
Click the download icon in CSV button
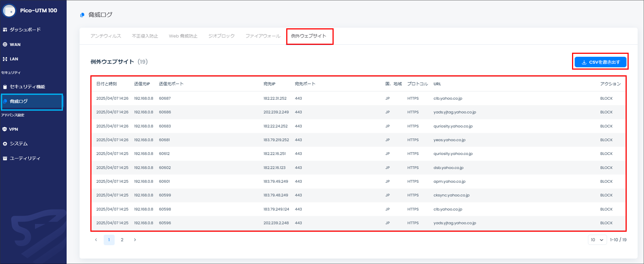coord(584,62)
